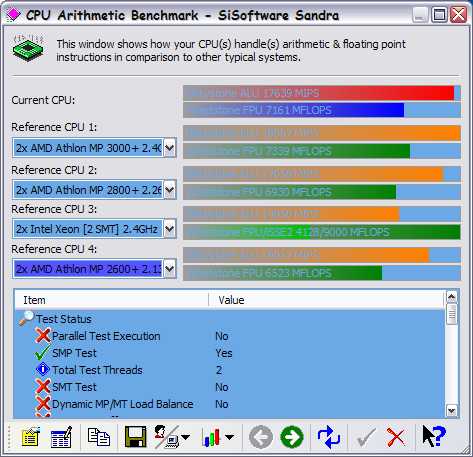Viewport: 473px width, 457px height.
Task: Click the magnifier icon beside Test Status
Action: (26, 318)
